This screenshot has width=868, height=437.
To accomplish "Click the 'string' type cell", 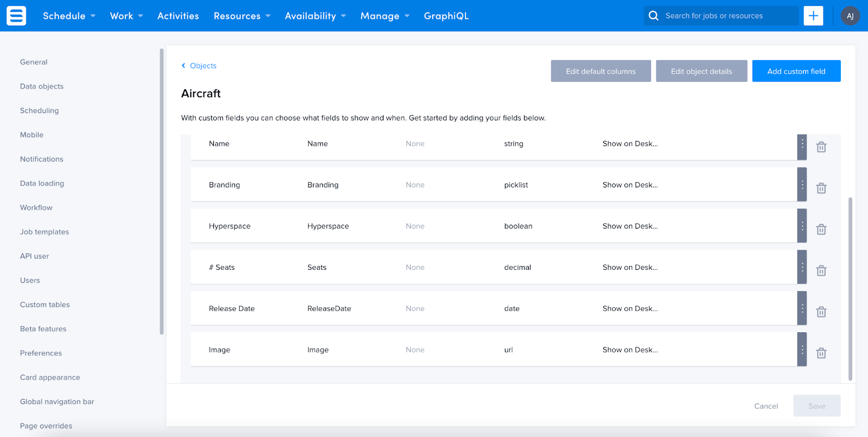I will click(514, 144).
